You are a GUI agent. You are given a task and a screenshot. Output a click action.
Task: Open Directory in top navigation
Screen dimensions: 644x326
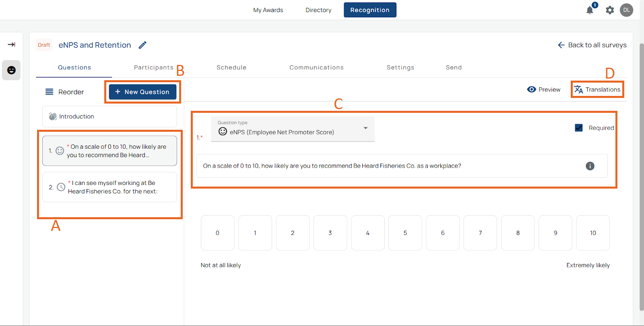pos(318,10)
